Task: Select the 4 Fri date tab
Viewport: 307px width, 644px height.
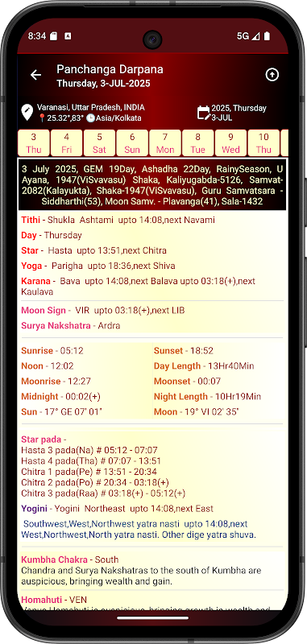Action: coord(67,143)
